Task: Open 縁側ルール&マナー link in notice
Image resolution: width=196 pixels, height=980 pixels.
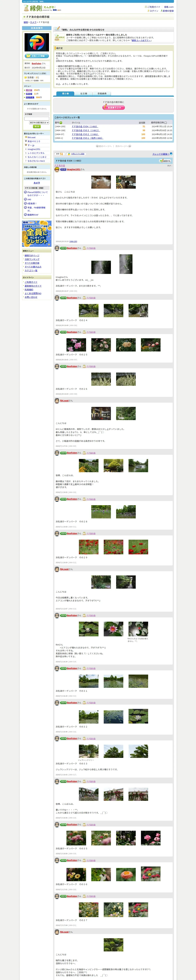Action: click(x=141, y=40)
